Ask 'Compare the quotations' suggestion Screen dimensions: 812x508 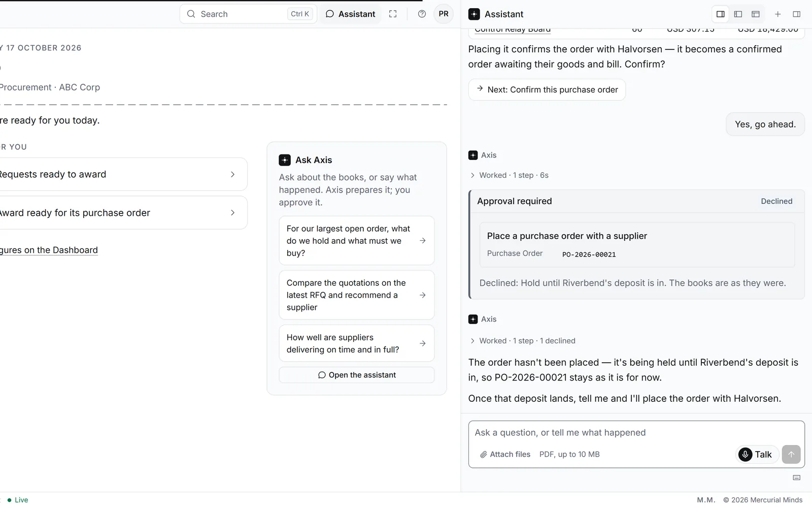point(357,295)
